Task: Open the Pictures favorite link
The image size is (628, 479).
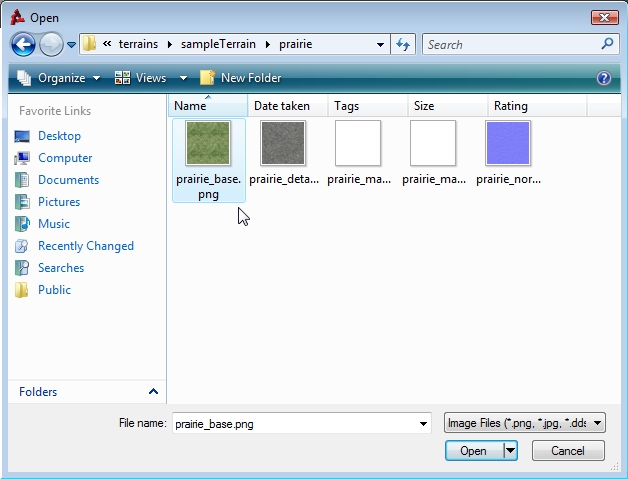Action: pos(59,202)
